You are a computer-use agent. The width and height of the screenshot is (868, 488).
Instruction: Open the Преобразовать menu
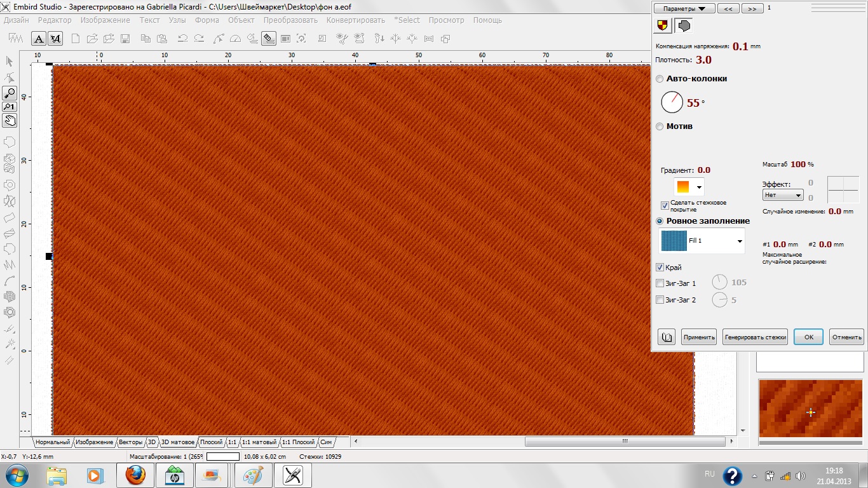coord(290,20)
